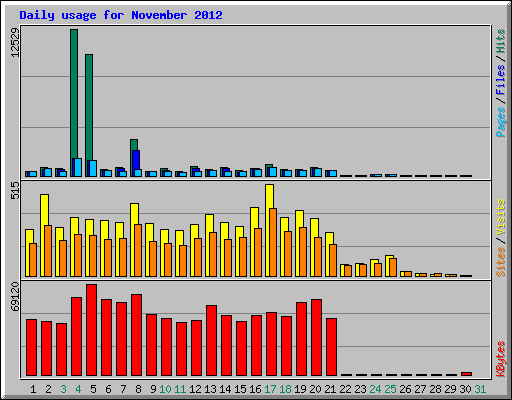Click day label 11 on the x-axis
512x400 pixels.
pos(180,389)
